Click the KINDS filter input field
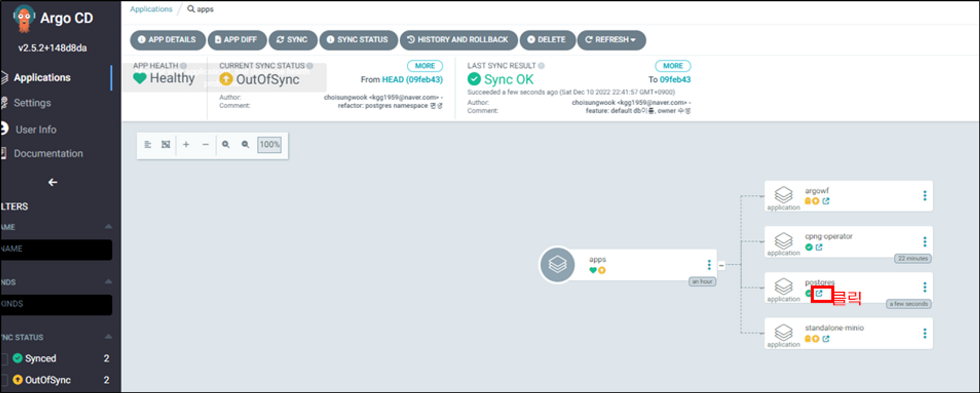Viewport: 980px width, 393px height. 56,305
